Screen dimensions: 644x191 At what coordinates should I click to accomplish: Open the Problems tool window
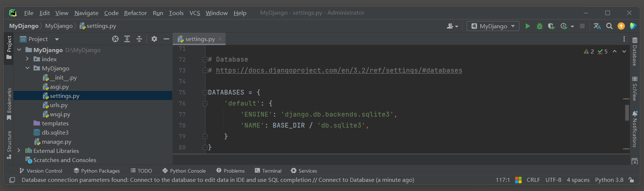tap(230, 171)
